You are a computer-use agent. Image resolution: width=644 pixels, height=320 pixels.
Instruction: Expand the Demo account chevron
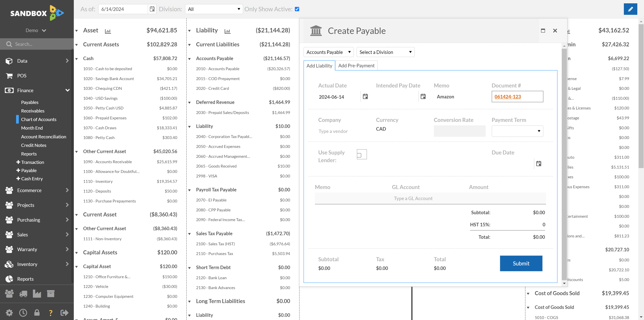[x=44, y=31]
